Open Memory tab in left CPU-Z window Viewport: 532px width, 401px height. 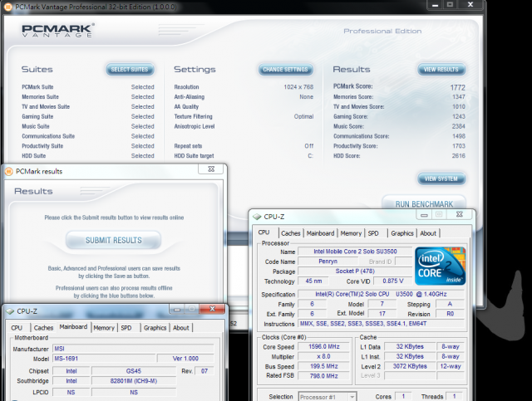[104, 328]
